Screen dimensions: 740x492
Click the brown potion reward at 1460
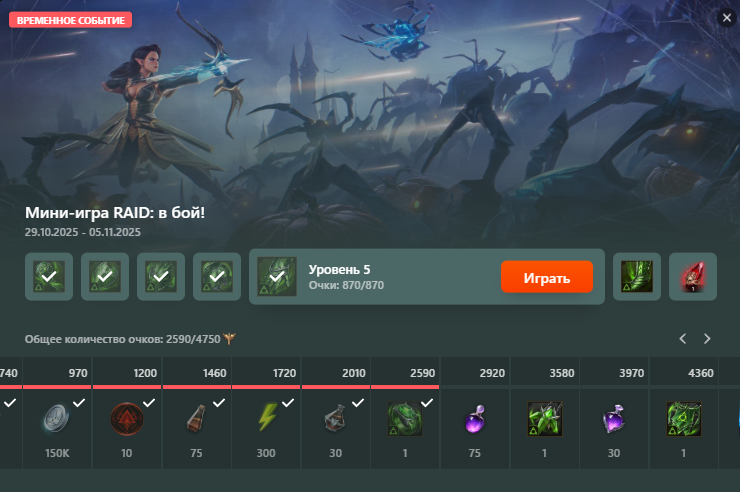coord(196,418)
